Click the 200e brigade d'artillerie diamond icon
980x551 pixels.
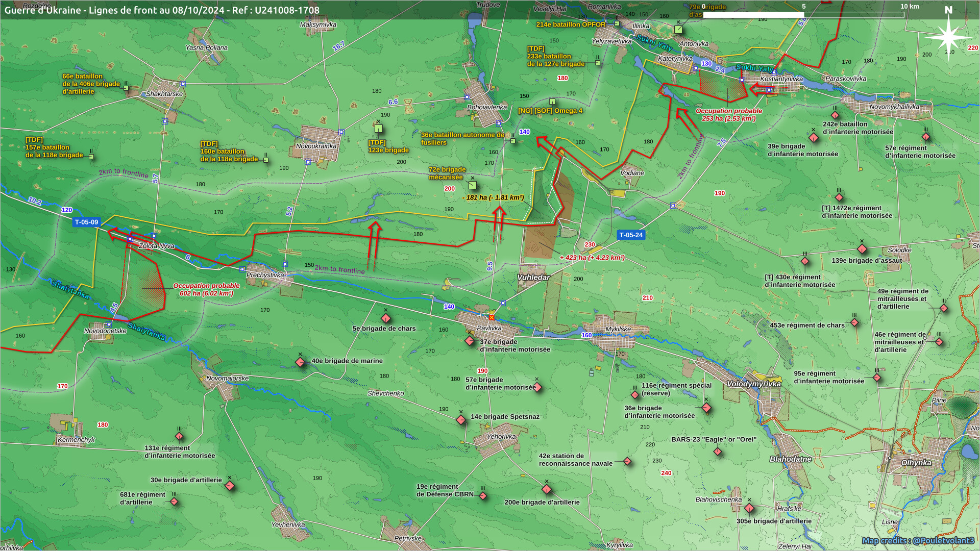[x=547, y=490]
